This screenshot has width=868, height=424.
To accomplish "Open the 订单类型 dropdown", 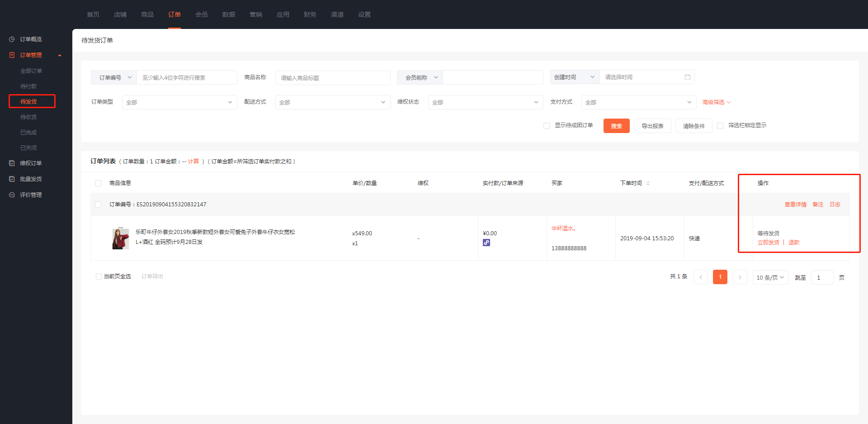I will [179, 102].
